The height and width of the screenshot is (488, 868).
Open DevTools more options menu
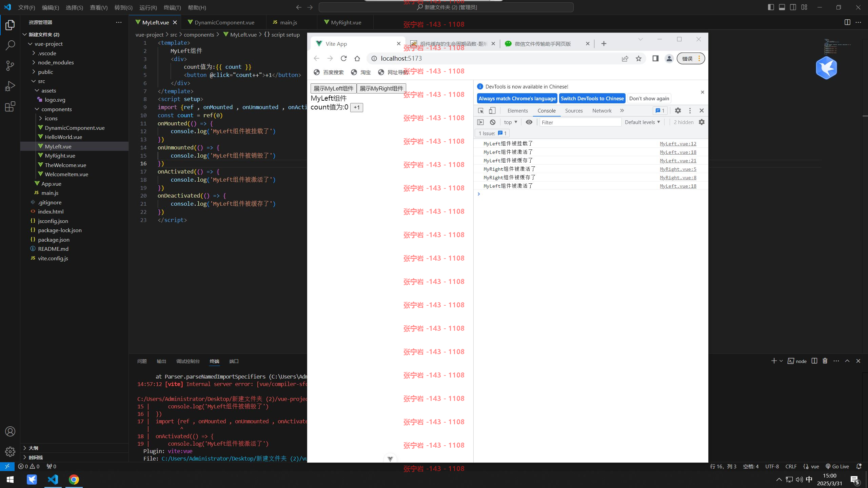click(x=690, y=110)
